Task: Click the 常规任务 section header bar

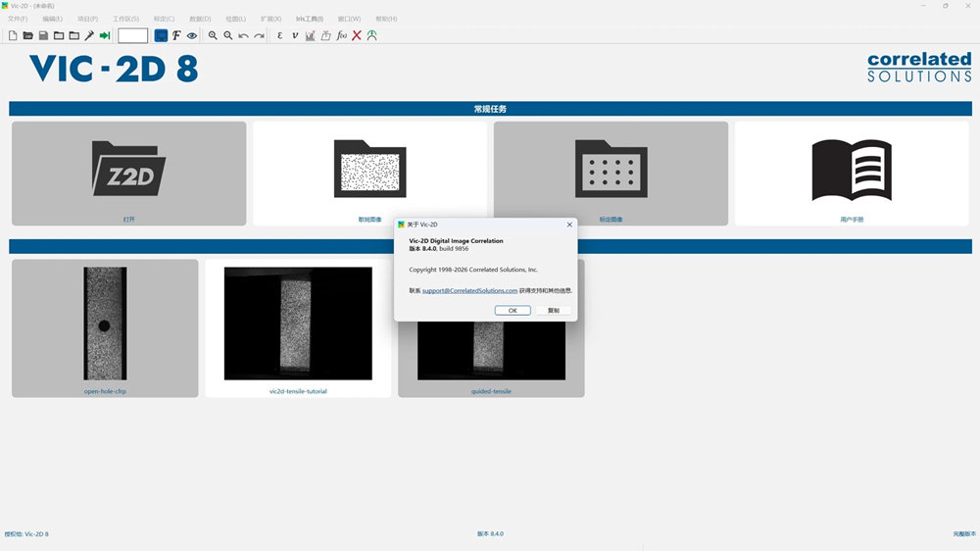Action: tap(490, 109)
